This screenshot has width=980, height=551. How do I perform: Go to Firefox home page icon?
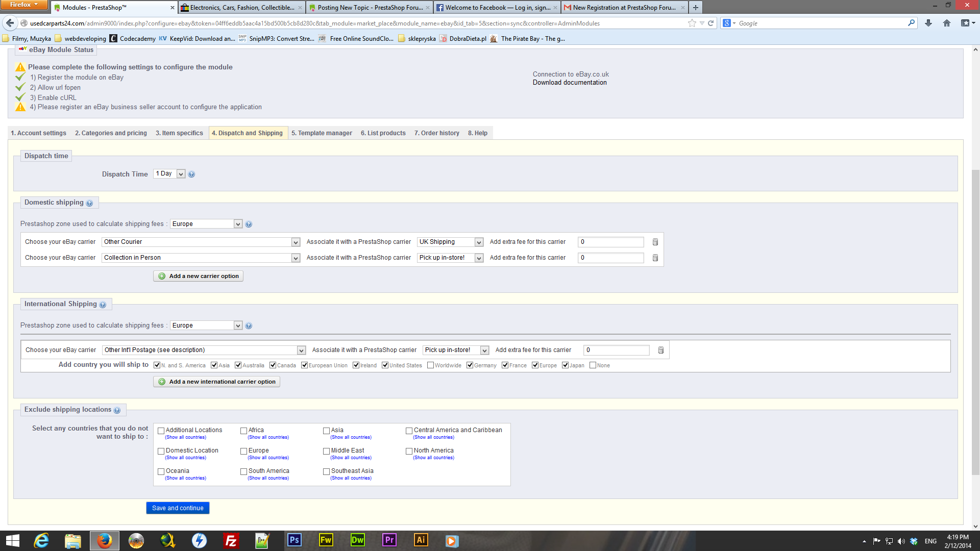tap(946, 23)
